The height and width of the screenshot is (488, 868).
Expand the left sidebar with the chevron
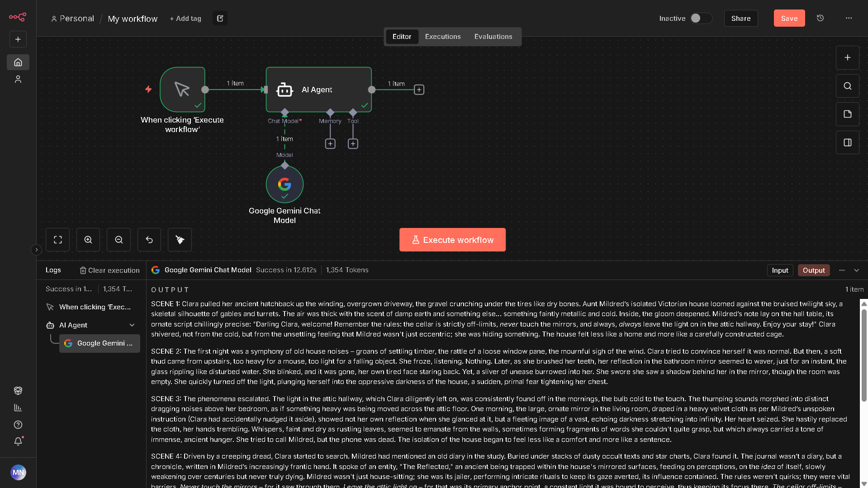coord(37,250)
